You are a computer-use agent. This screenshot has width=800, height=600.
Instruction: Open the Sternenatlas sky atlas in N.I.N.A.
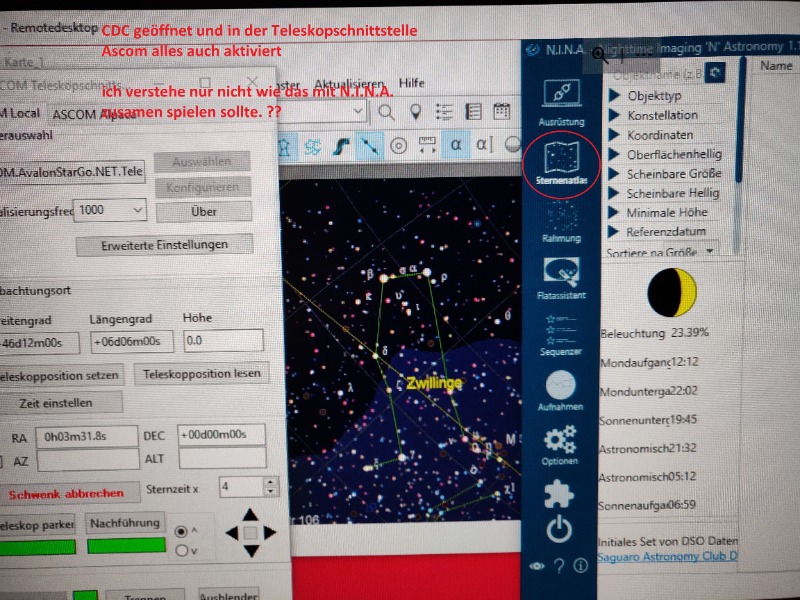[561, 163]
